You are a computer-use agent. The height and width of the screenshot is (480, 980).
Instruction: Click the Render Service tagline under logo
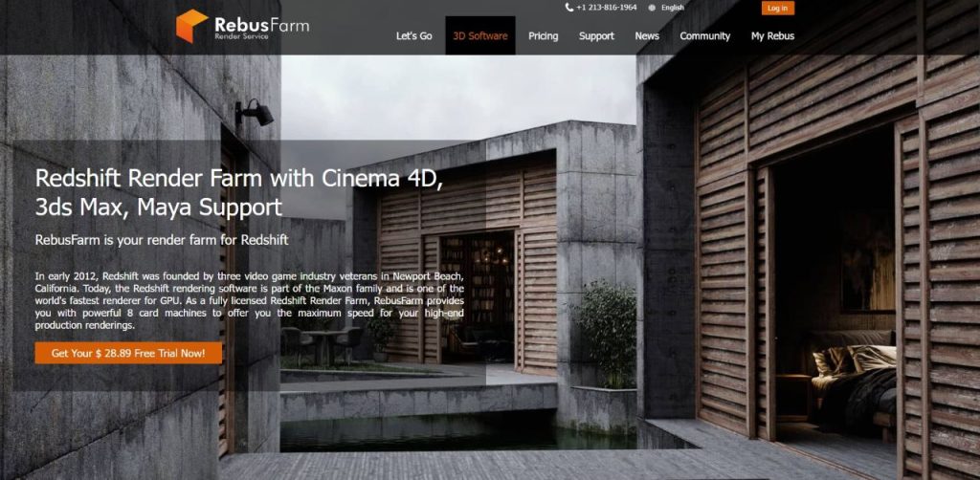[239, 38]
